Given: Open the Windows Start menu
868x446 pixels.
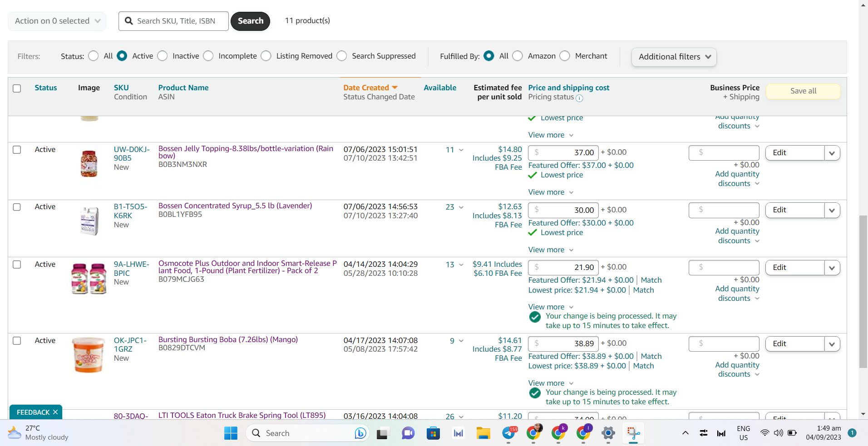Looking at the screenshot, I should click(231, 433).
